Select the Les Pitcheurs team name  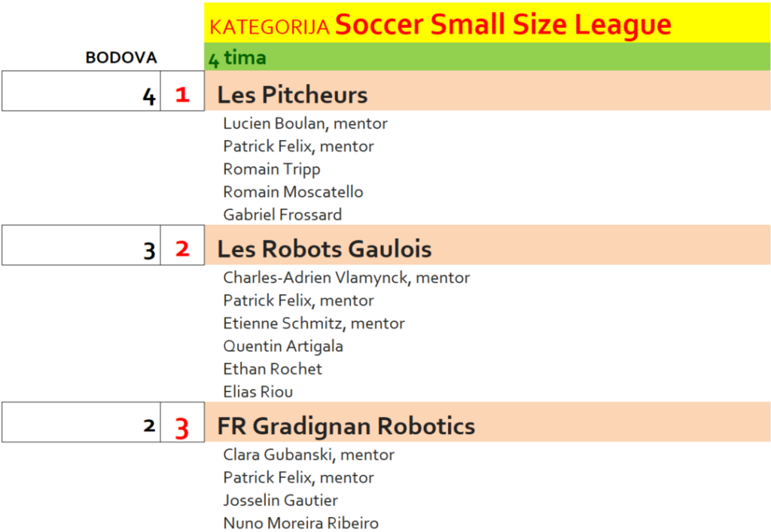coord(292,95)
